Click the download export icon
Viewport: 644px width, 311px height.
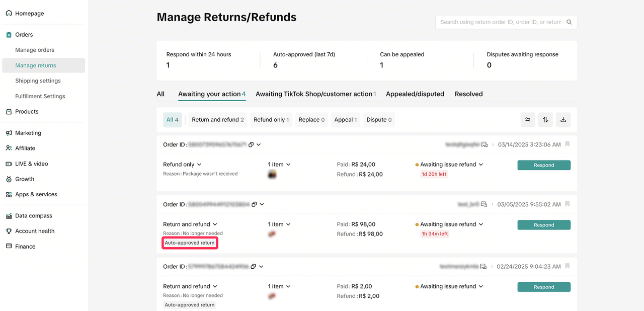563,120
